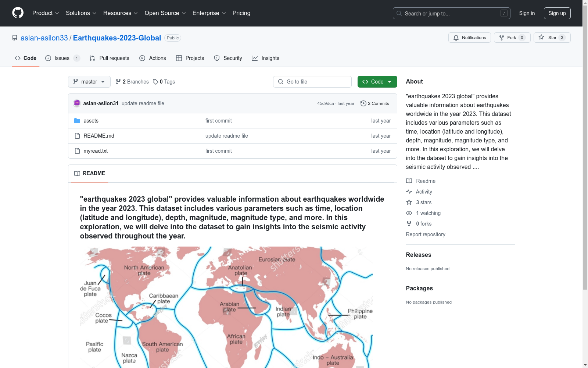Click the Notifications bell button
The height and width of the screenshot is (368, 588).
click(469, 38)
